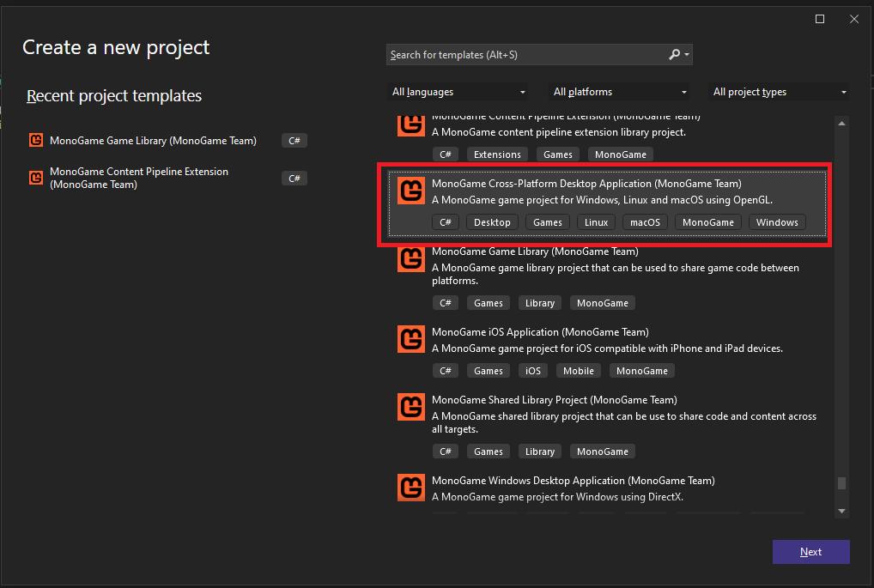Click MonoGame tag on Cross-Platform template
This screenshot has height=588, width=874.
(x=708, y=222)
